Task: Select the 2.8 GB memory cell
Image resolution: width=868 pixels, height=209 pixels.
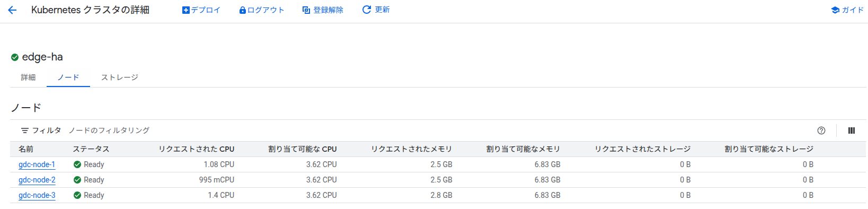Action: click(441, 195)
